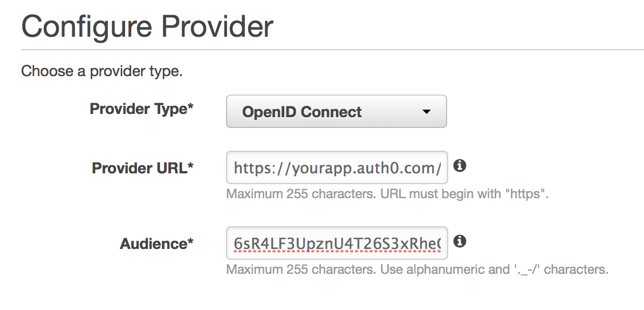Open the Provider Type dropdown
The height and width of the screenshot is (310, 644).
click(336, 112)
